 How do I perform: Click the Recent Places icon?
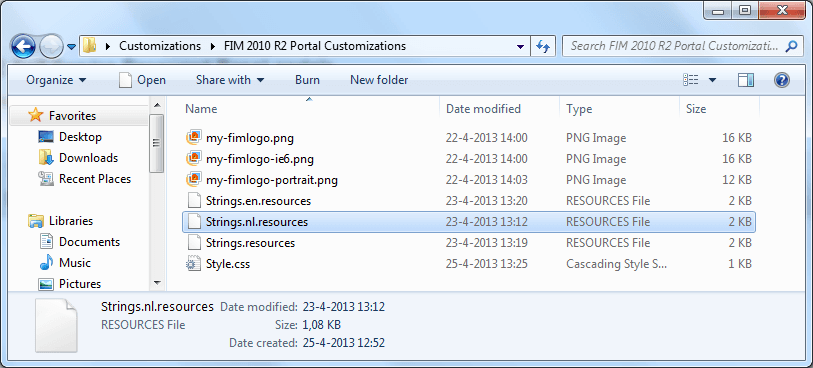pyautogui.click(x=46, y=179)
